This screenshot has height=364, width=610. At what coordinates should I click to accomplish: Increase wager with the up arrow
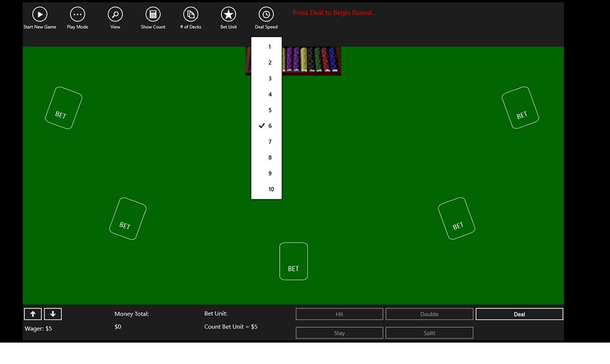[33, 314]
